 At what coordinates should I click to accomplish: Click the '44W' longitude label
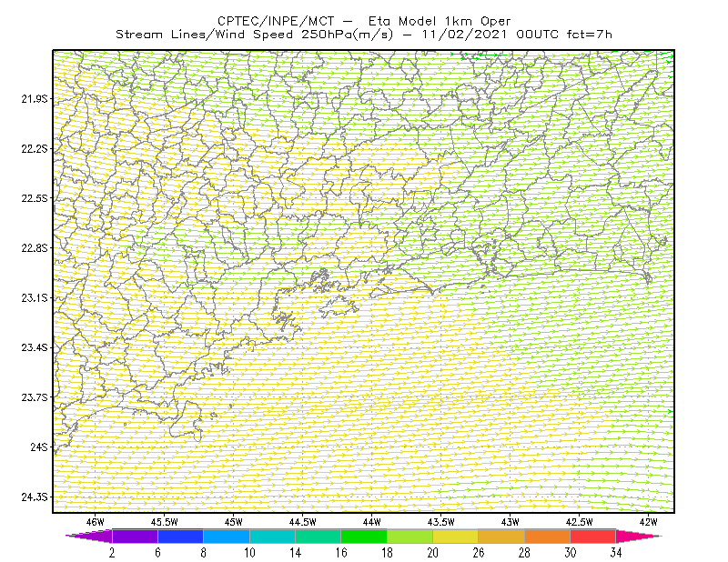pos(372,522)
